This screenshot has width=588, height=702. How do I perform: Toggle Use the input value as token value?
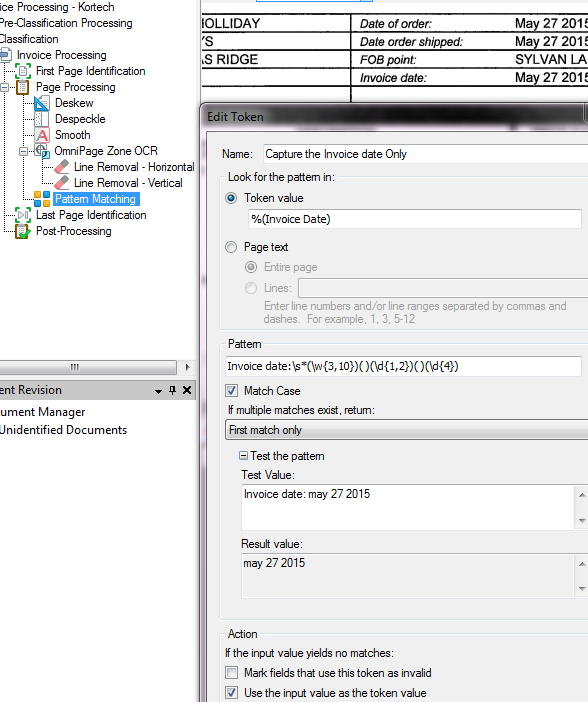point(232,693)
